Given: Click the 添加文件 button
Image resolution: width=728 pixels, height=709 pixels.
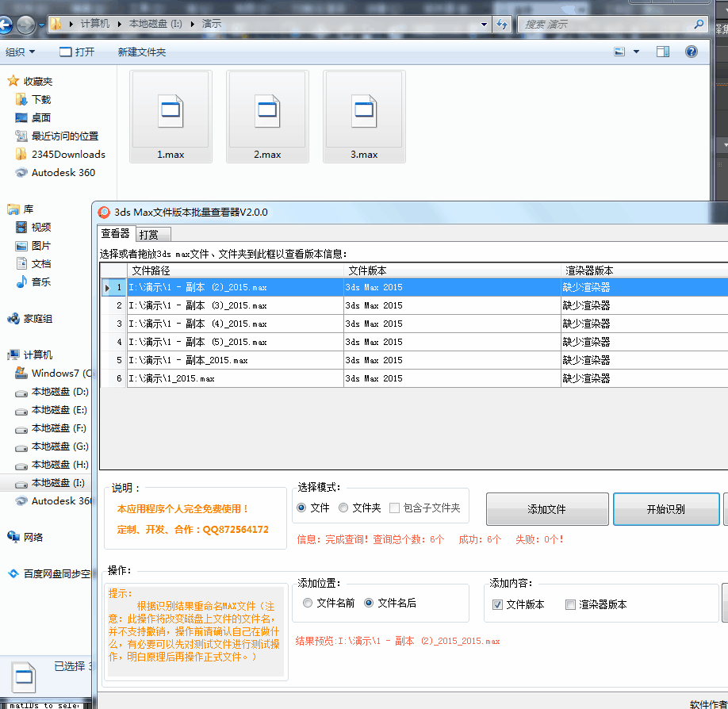Looking at the screenshot, I should [x=547, y=509].
